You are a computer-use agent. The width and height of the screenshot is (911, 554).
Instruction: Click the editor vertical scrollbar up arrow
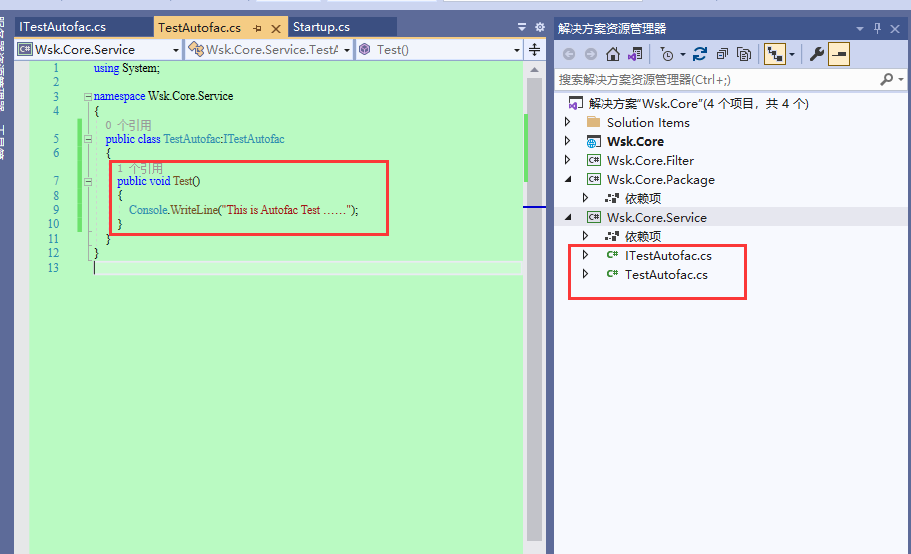(x=534, y=70)
